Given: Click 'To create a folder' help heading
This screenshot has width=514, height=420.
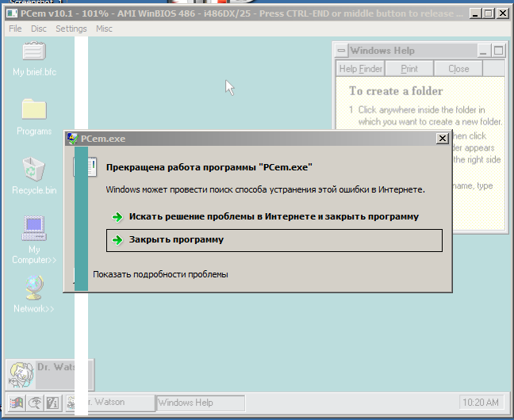Looking at the screenshot, I should click(x=396, y=91).
